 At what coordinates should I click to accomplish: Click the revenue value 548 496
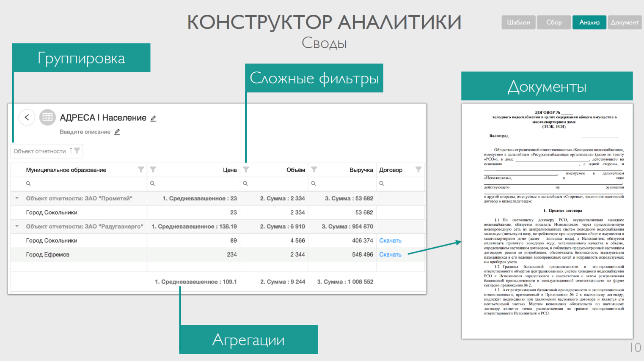click(363, 254)
